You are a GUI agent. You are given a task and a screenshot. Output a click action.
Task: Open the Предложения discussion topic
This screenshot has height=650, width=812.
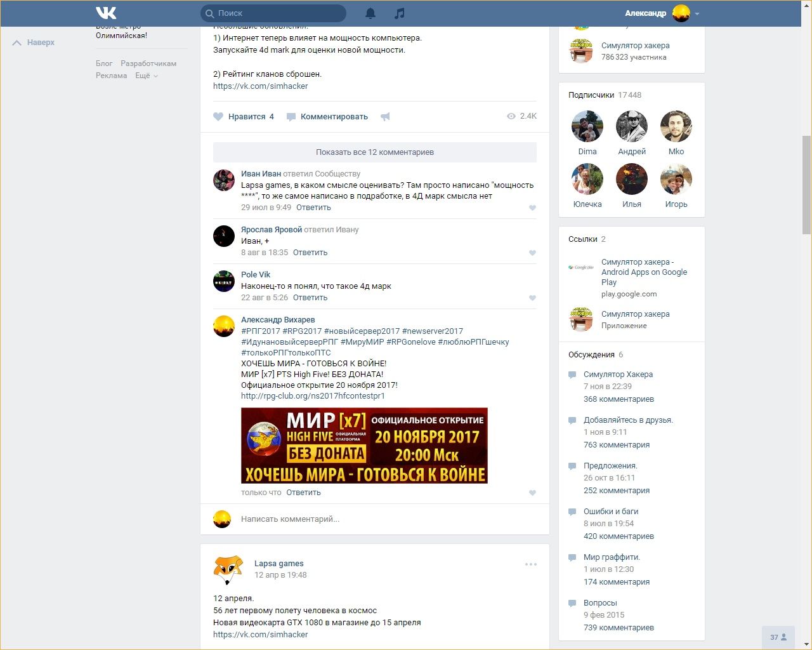click(610, 466)
